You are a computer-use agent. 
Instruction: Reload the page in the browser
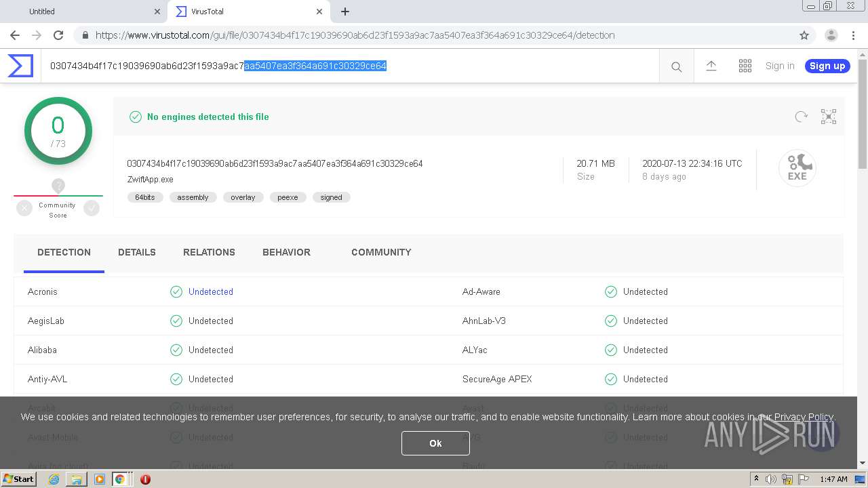tap(58, 35)
